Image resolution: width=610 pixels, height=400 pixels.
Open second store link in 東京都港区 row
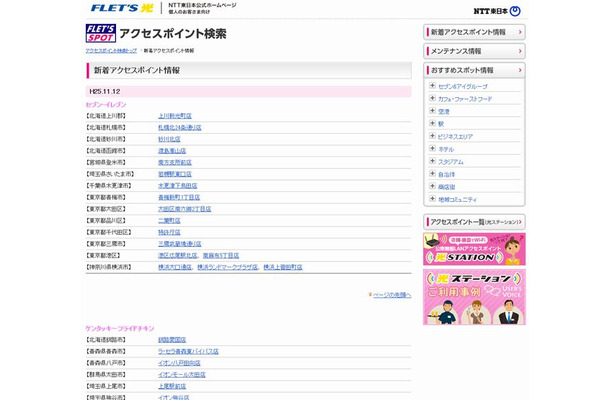tap(221, 256)
